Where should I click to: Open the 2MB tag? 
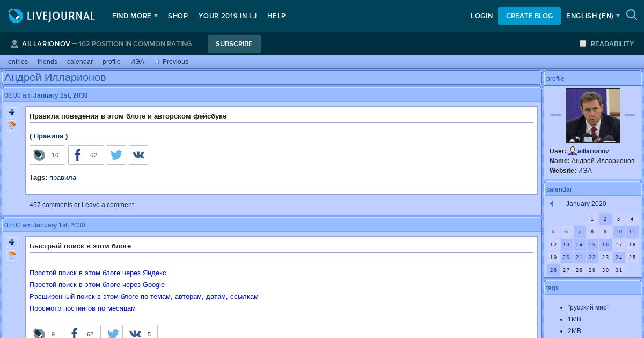[x=574, y=331]
